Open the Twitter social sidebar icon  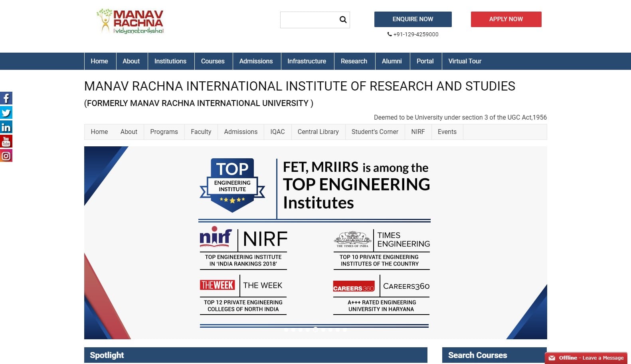pos(6,112)
